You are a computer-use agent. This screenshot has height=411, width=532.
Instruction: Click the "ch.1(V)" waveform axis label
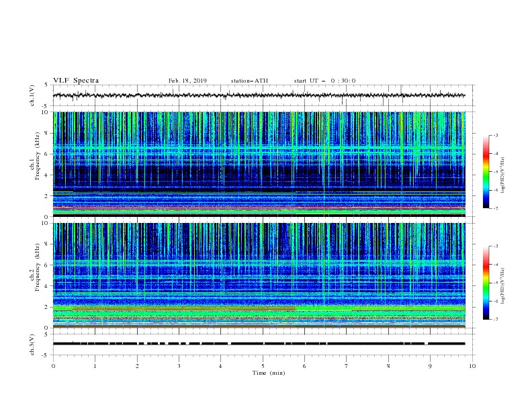pyautogui.click(x=32, y=95)
